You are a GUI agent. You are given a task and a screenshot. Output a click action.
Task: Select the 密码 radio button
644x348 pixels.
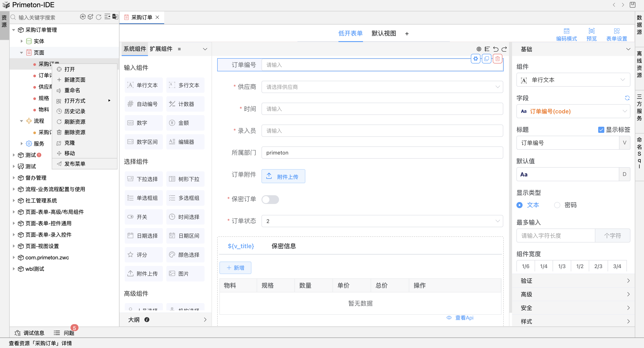pos(557,205)
